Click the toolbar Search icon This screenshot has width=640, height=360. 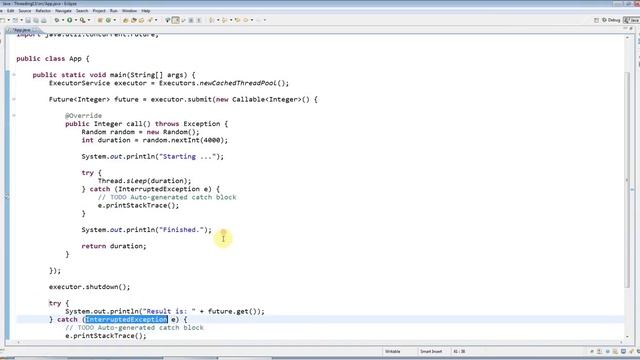[150, 20]
